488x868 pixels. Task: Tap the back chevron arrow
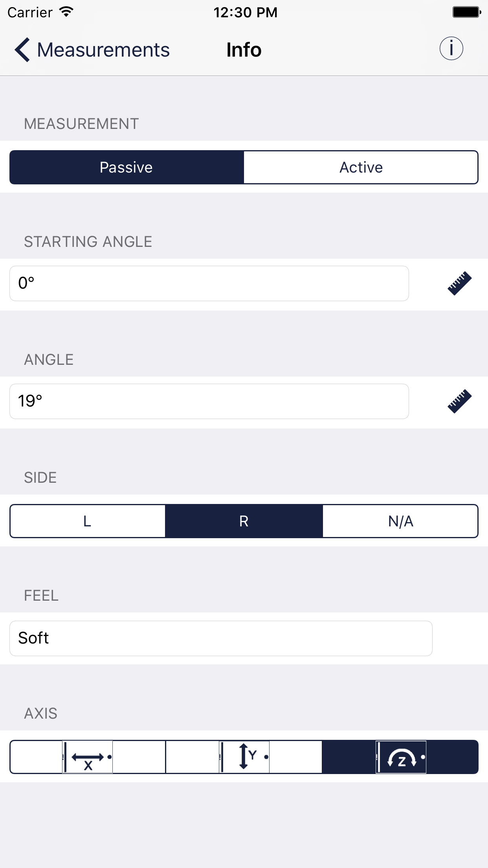(22, 50)
